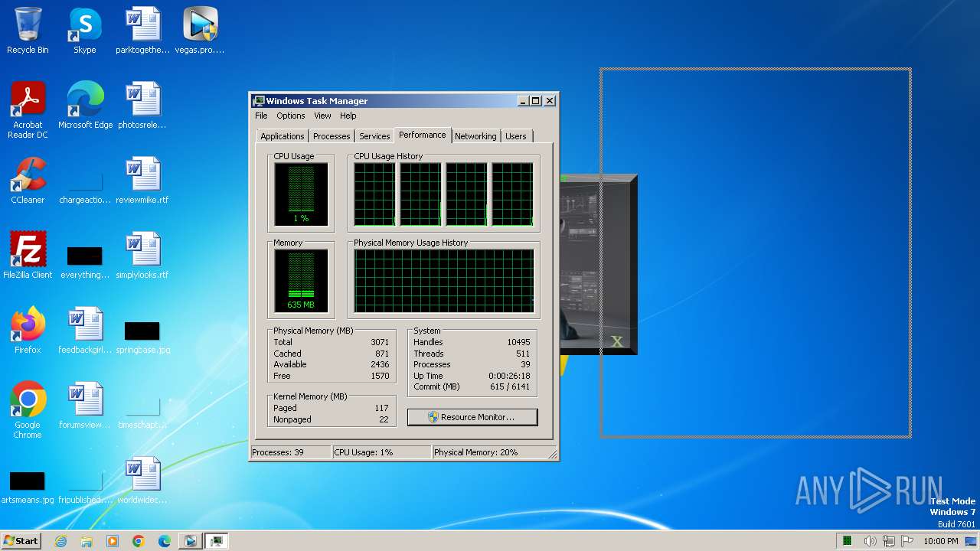The image size is (980, 551).
Task: Select the worldwidec... document icon
Action: [x=142, y=481]
